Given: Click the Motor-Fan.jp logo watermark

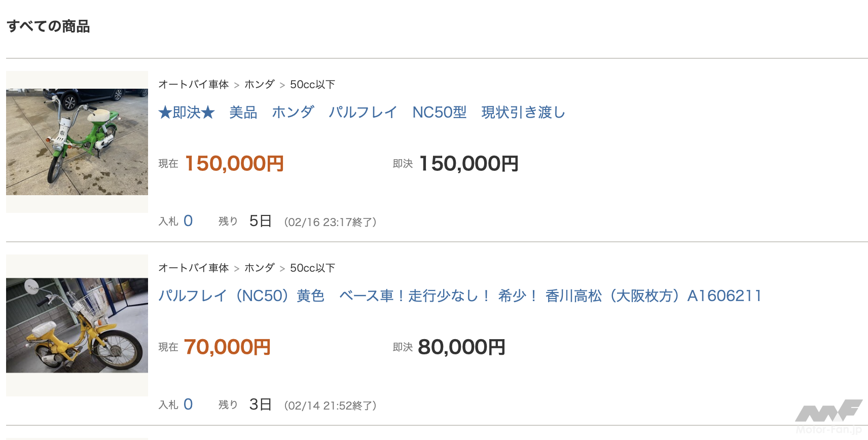Looking at the screenshot, I should point(828,417).
